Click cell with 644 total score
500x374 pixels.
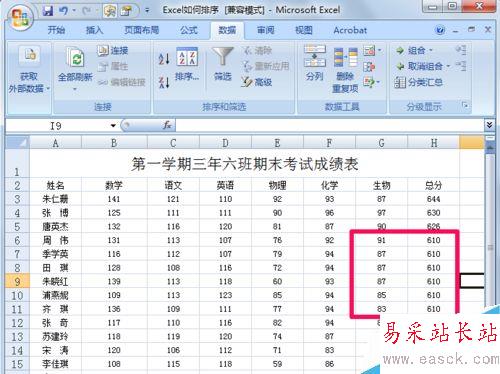[x=434, y=199]
